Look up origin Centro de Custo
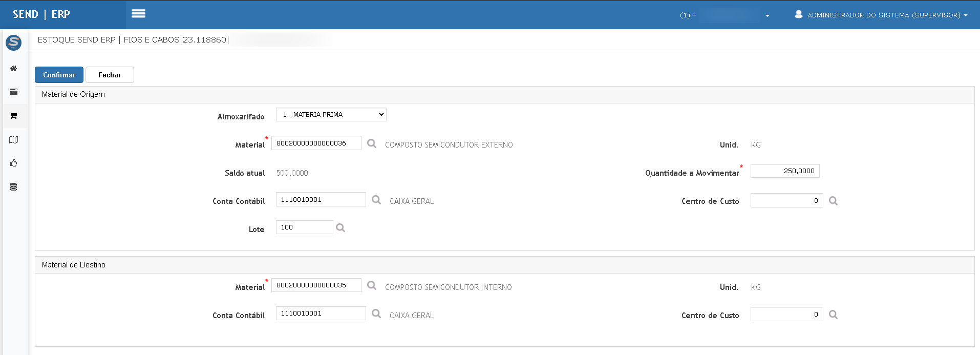Image resolution: width=980 pixels, height=355 pixels. pyautogui.click(x=833, y=201)
